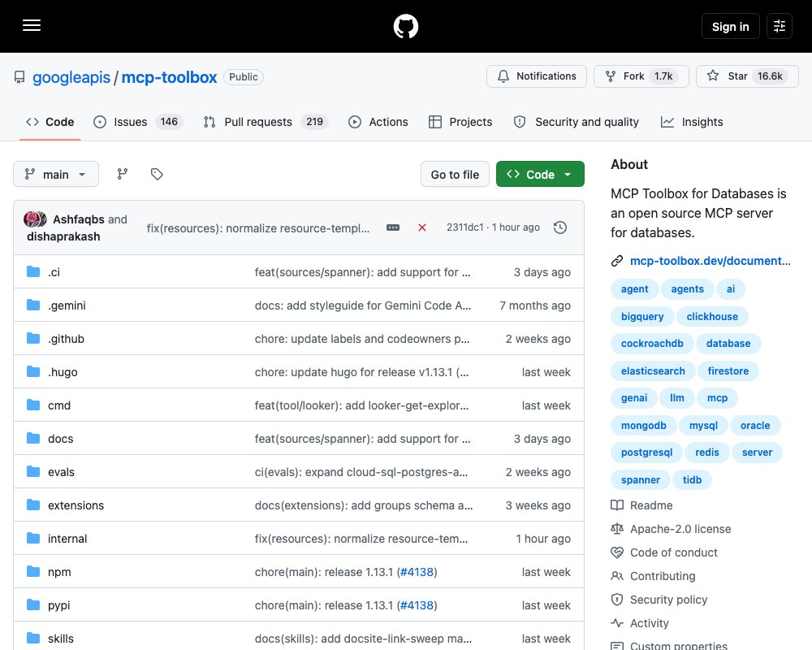Select the postgresql topic tag
The image size is (812, 650).
pos(647,452)
